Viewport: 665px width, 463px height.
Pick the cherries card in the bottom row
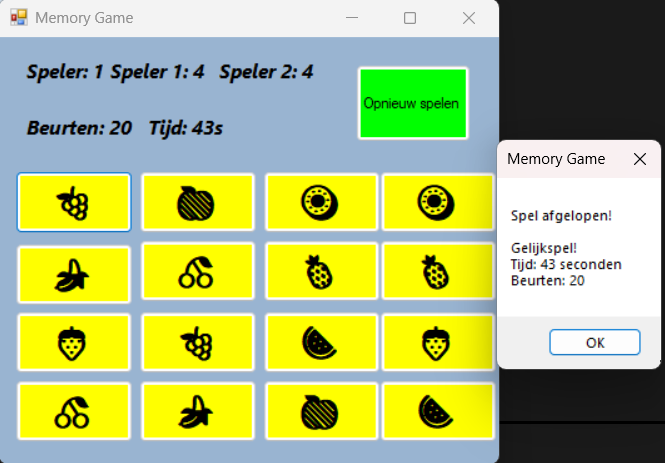pyautogui.click(x=74, y=411)
